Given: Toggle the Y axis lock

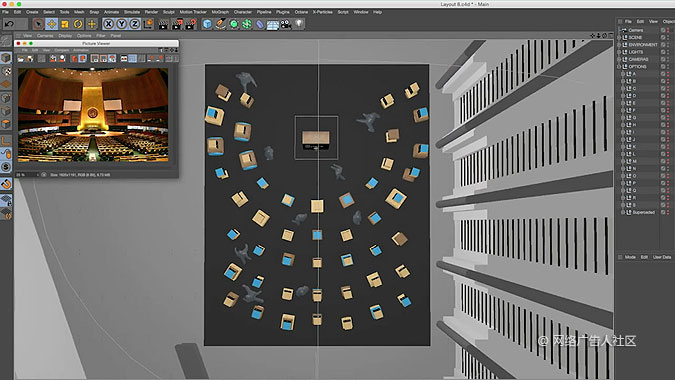Looking at the screenshot, I should 122,24.
